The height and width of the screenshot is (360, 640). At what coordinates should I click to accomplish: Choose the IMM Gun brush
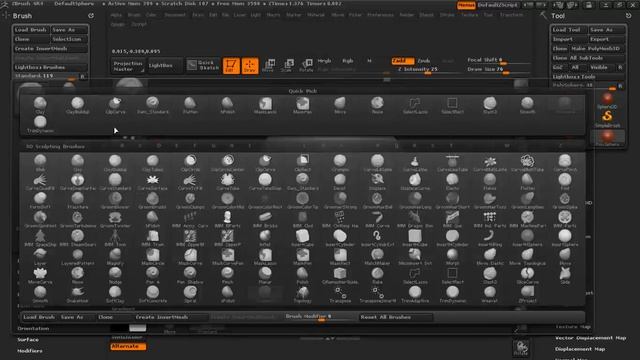452,219
